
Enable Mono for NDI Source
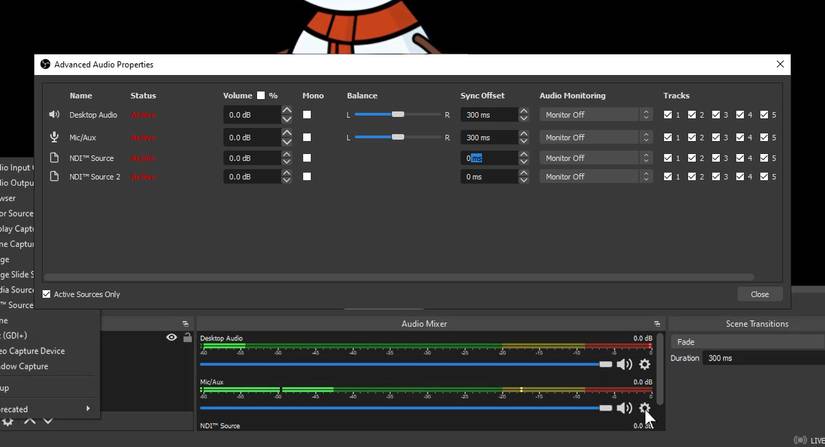pyautogui.click(x=307, y=158)
